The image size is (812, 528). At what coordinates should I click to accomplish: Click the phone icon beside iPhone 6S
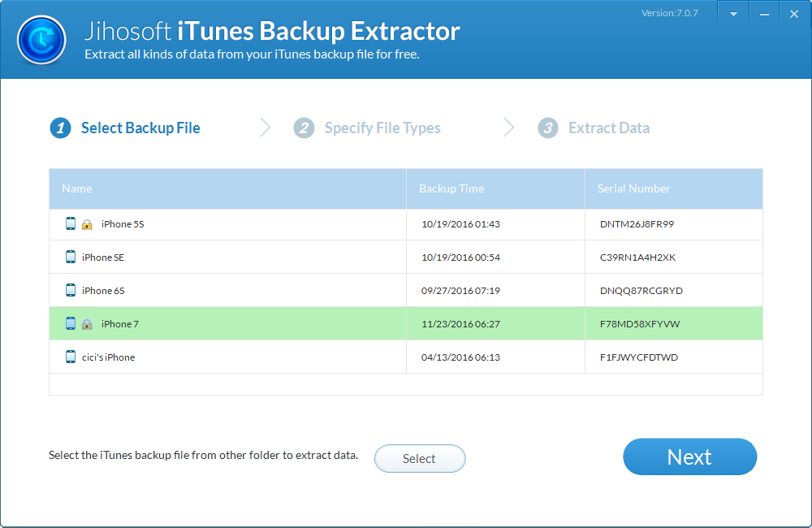[71, 290]
